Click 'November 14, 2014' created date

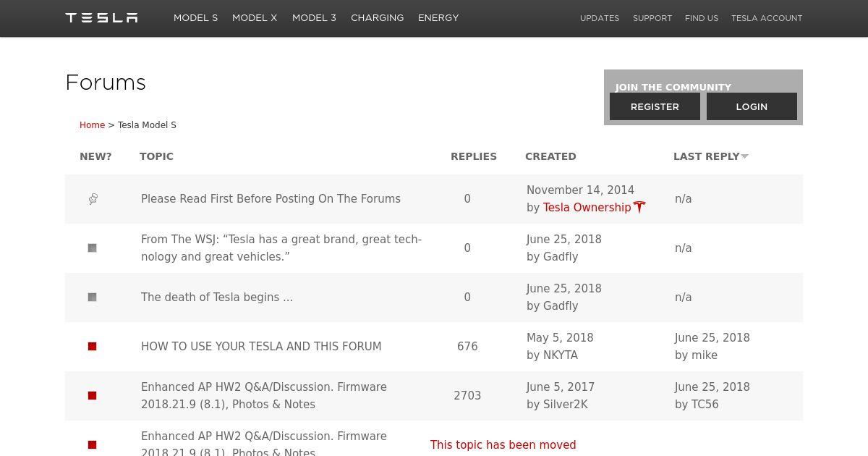coord(580,190)
